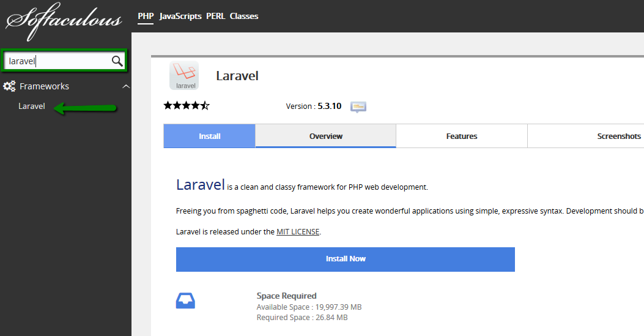Click the star rating for Laravel
This screenshot has height=336, width=644.
[x=187, y=105]
